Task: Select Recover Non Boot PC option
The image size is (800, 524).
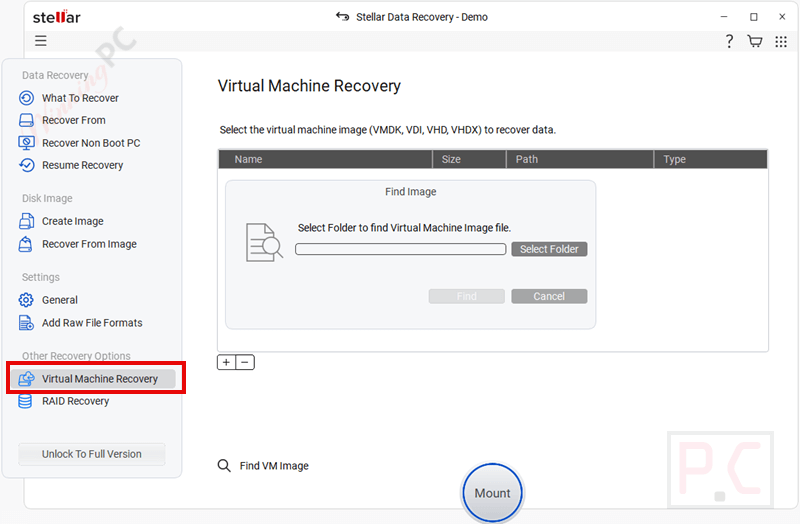Action: (91, 143)
